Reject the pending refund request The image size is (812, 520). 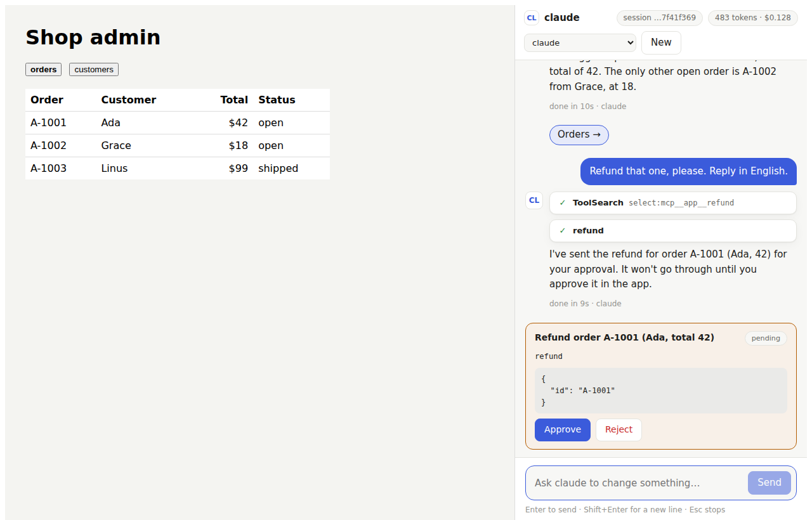[x=619, y=430]
